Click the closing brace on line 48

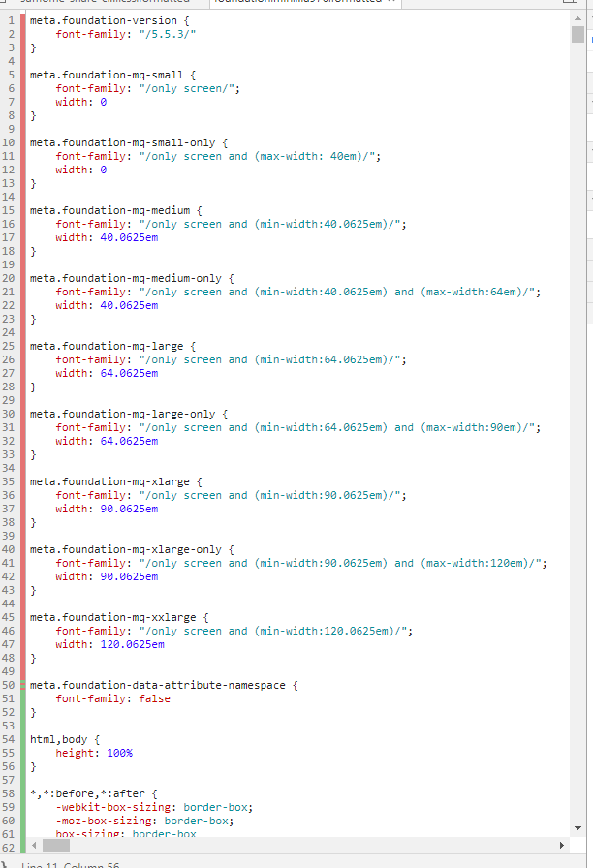[33, 658]
